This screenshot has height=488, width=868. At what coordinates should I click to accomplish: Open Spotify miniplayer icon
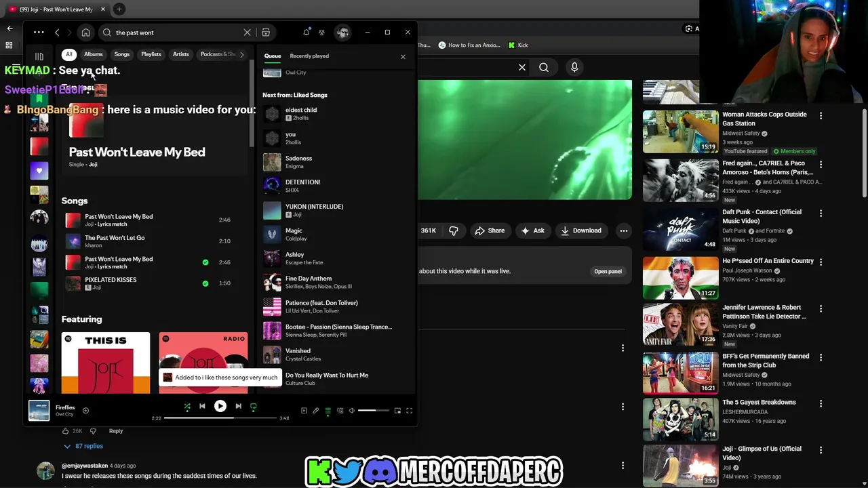pyautogui.click(x=397, y=411)
